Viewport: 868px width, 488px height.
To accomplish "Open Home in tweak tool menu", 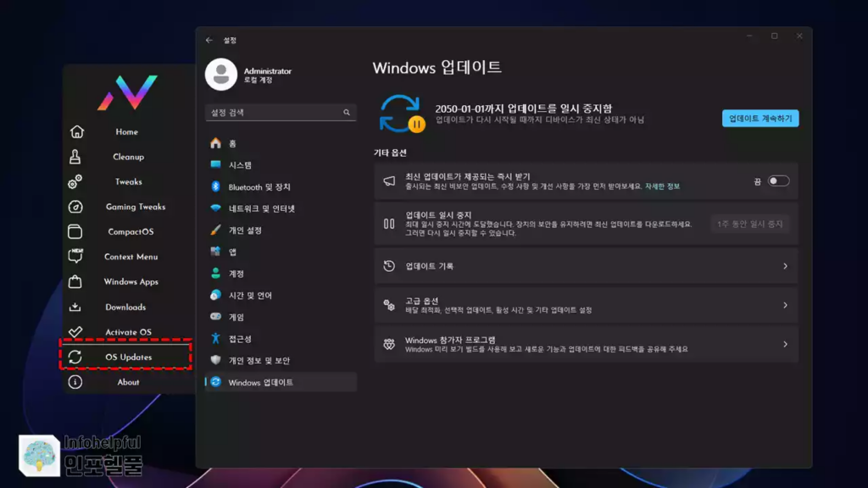I will click(x=127, y=131).
